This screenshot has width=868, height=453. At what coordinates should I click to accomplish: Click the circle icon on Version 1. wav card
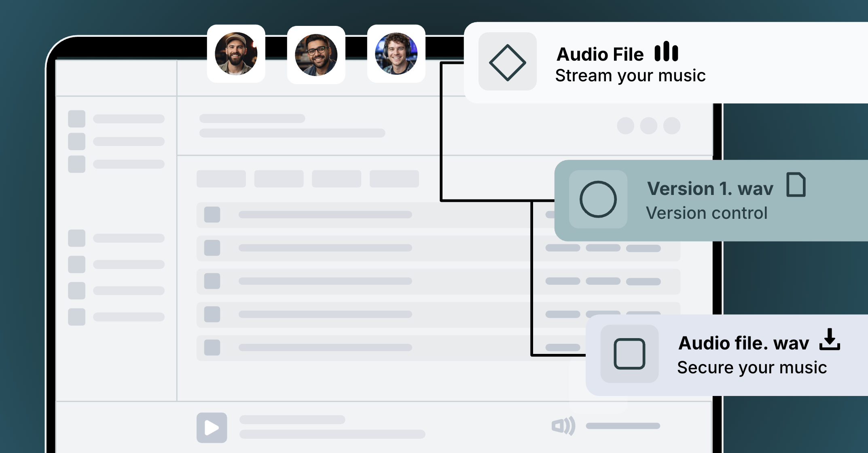598,199
